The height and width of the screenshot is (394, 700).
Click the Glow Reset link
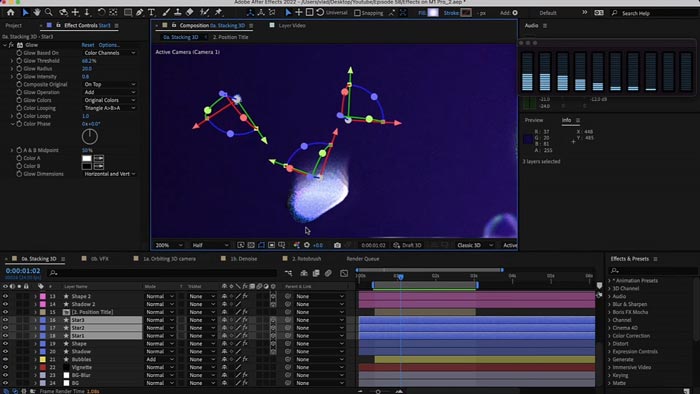[88, 45]
